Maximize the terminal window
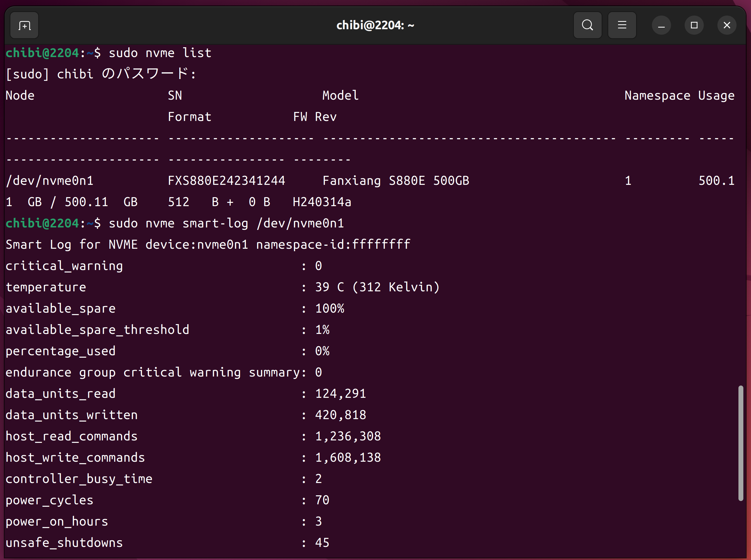 (694, 25)
